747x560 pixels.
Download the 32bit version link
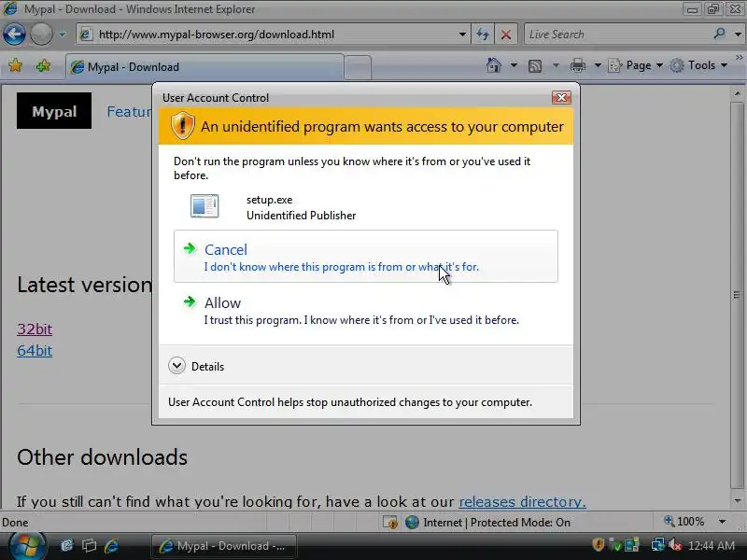point(35,329)
